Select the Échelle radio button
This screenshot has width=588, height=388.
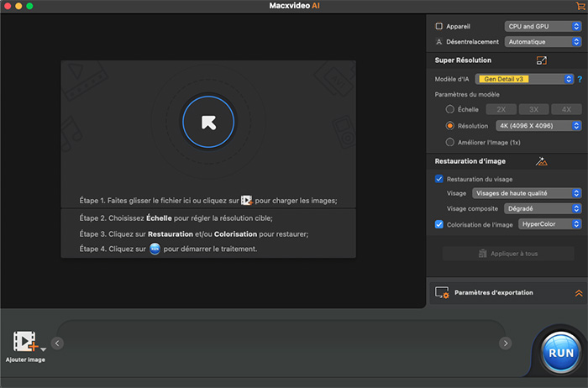(x=449, y=109)
